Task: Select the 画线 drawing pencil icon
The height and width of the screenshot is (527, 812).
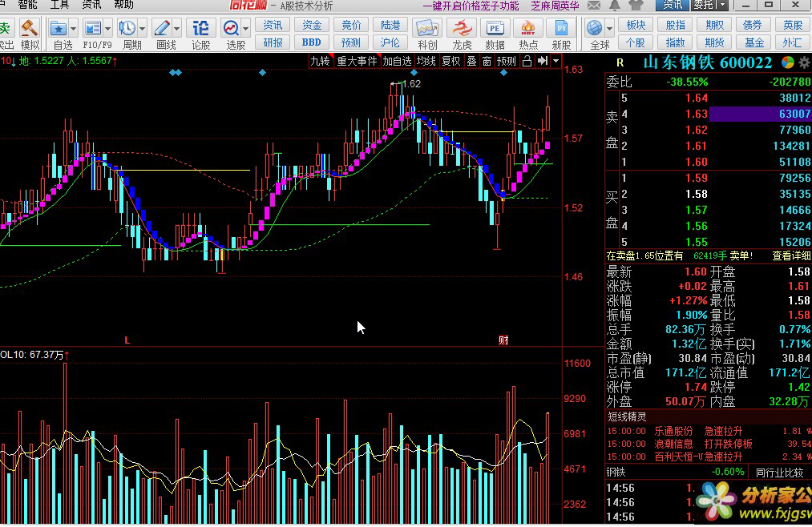Action: pos(162,28)
